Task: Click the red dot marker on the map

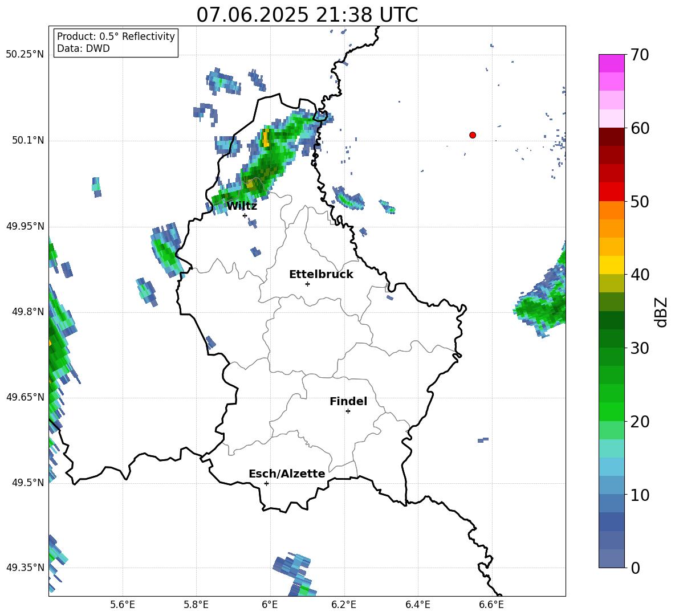Action: 473,135
